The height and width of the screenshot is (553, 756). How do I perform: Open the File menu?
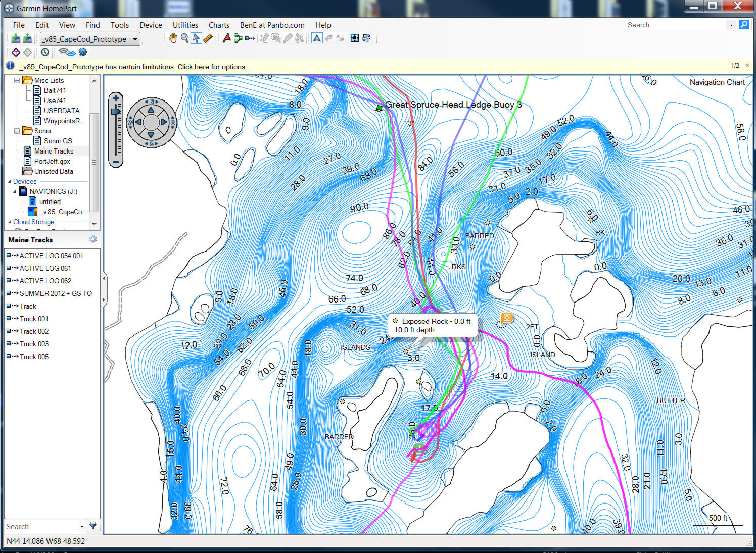[x=19, y=25]
